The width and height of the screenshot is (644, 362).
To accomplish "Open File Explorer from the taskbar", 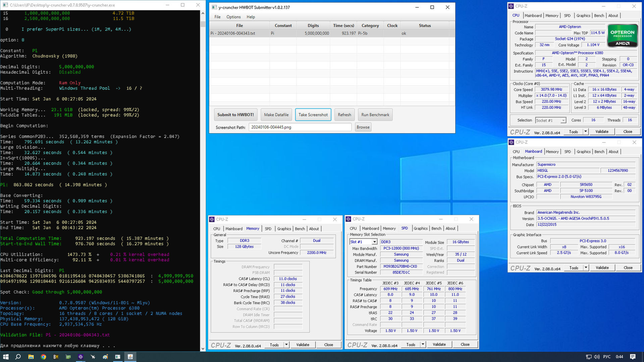I will (31, 357).
